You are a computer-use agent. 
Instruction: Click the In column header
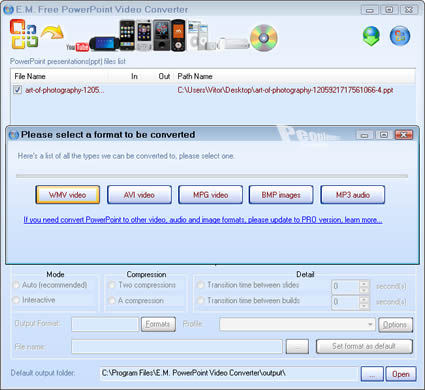coord(134,76)
